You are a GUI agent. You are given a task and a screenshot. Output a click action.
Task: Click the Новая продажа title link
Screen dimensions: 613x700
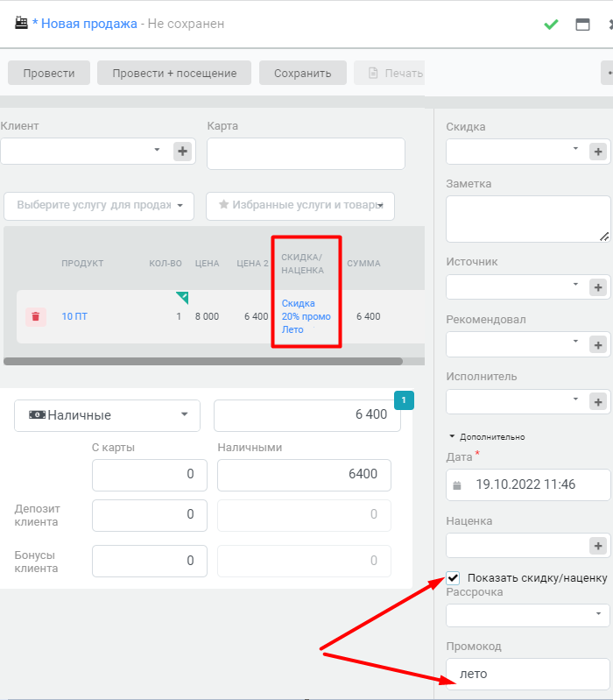(88, 24)
